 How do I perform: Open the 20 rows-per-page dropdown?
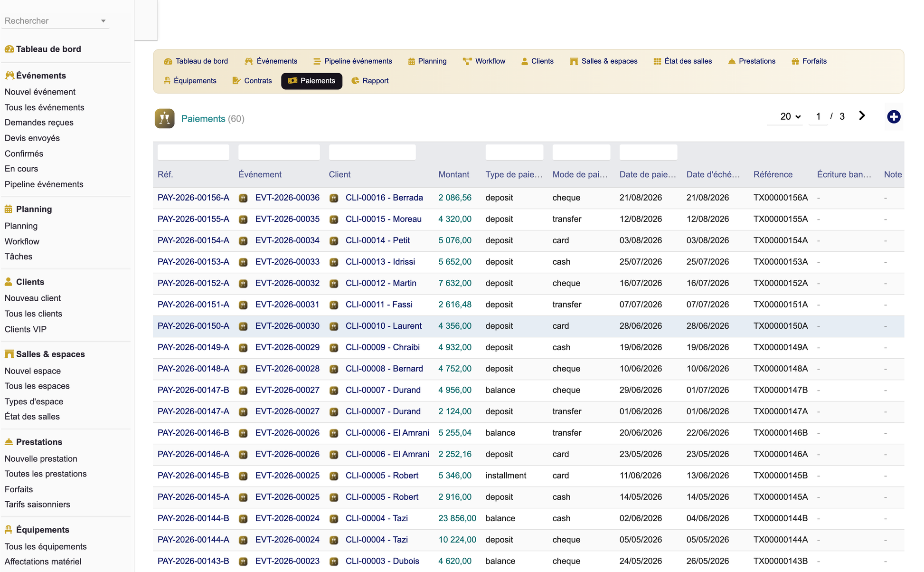[x=790, y=116]
